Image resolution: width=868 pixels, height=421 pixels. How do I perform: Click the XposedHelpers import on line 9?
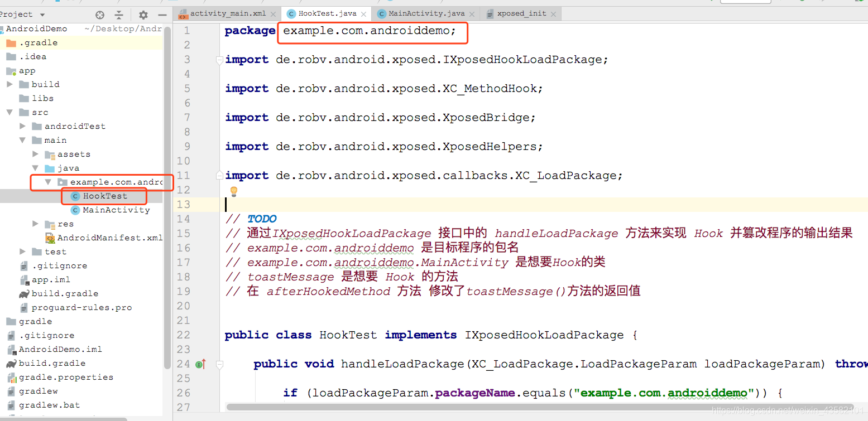tap(383, 146)
